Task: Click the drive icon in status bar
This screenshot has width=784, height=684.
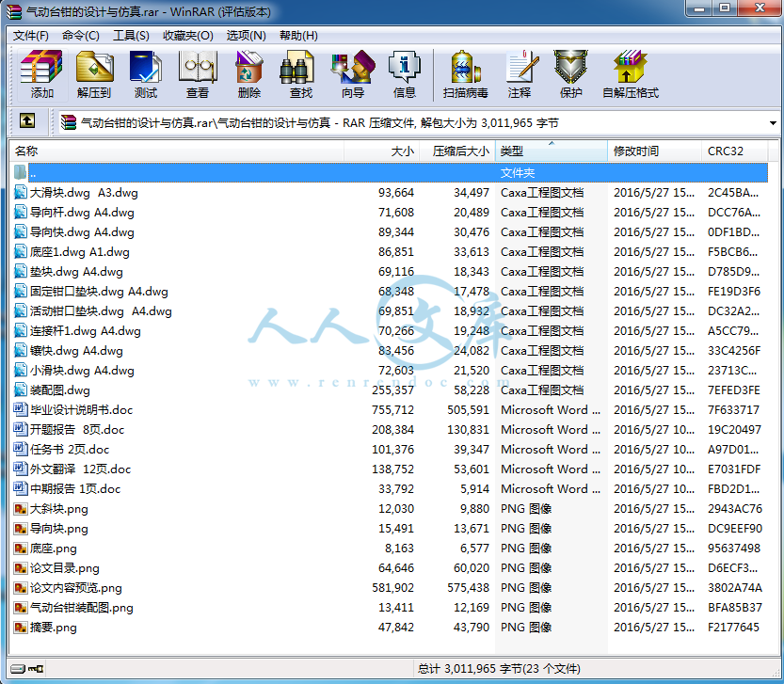Action: pos(18,669)
